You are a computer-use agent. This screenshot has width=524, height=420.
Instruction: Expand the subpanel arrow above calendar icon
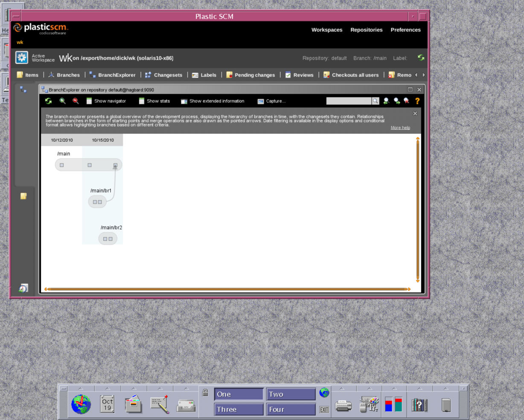[108, 388]
